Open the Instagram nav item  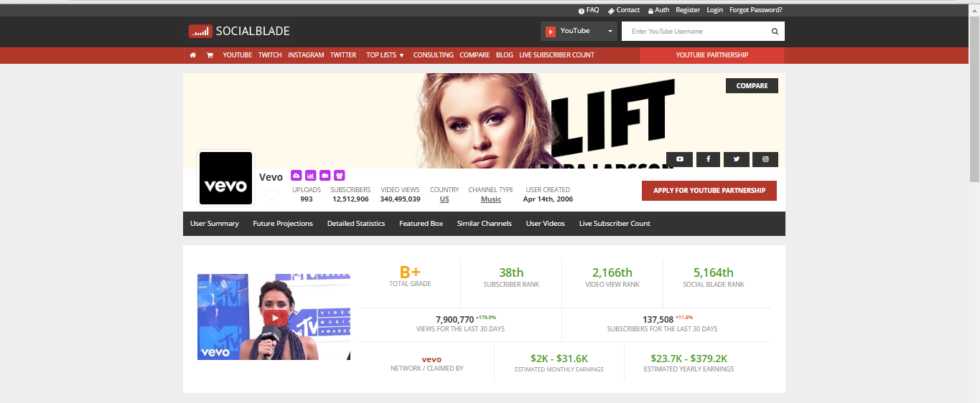[306, 55]
